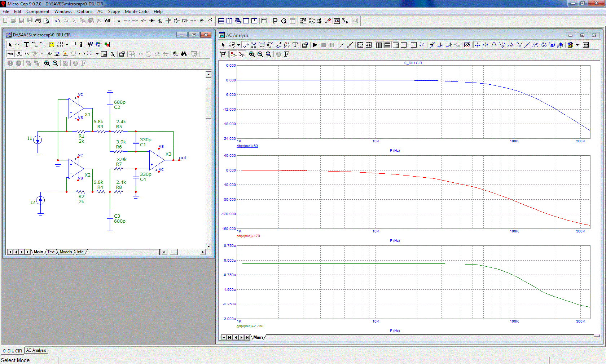Screen dimensions: 606x364
Task: Click the db(v(out))-63 plot label
Action: tap(247, 146)
